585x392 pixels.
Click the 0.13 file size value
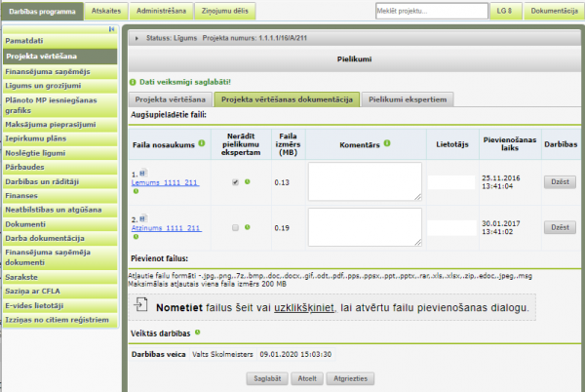[282, 182]
